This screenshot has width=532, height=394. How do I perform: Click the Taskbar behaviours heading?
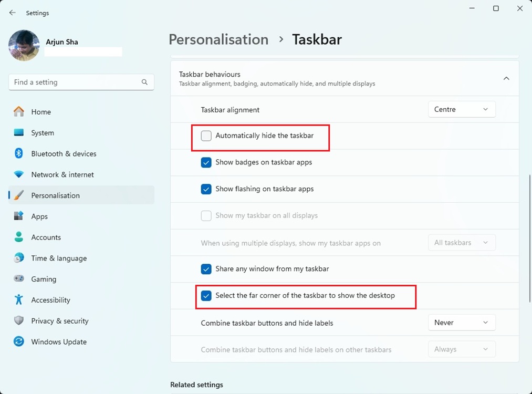tap(210, 74)
